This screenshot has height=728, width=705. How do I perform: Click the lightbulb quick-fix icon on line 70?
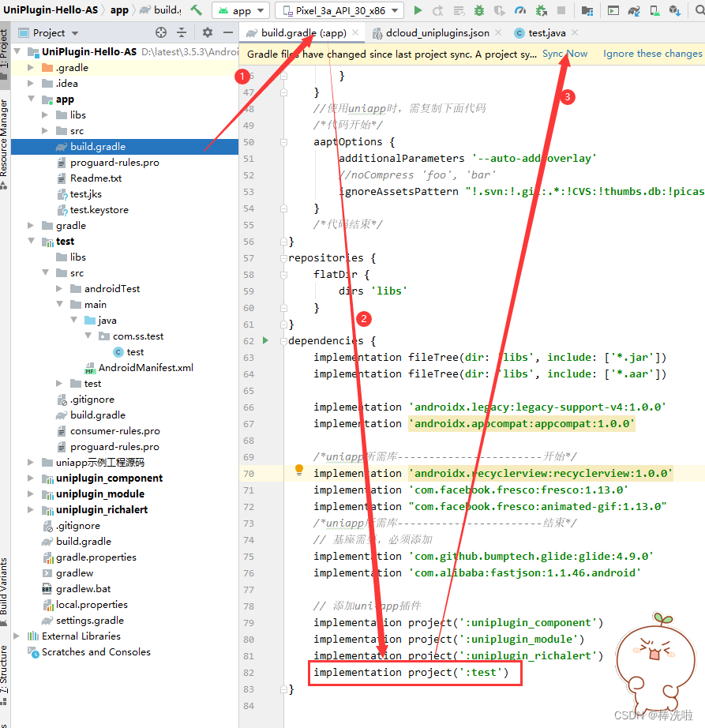tap(299, 471)
